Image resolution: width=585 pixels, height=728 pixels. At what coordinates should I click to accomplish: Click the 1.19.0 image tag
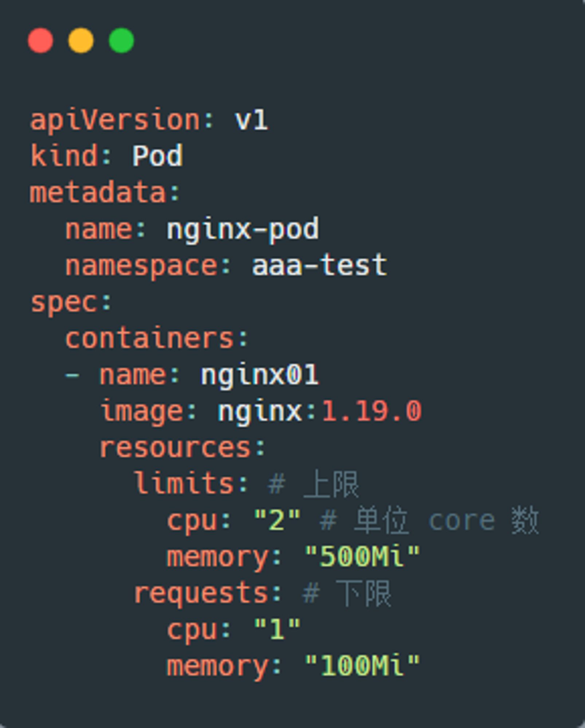tap(372, 411)
